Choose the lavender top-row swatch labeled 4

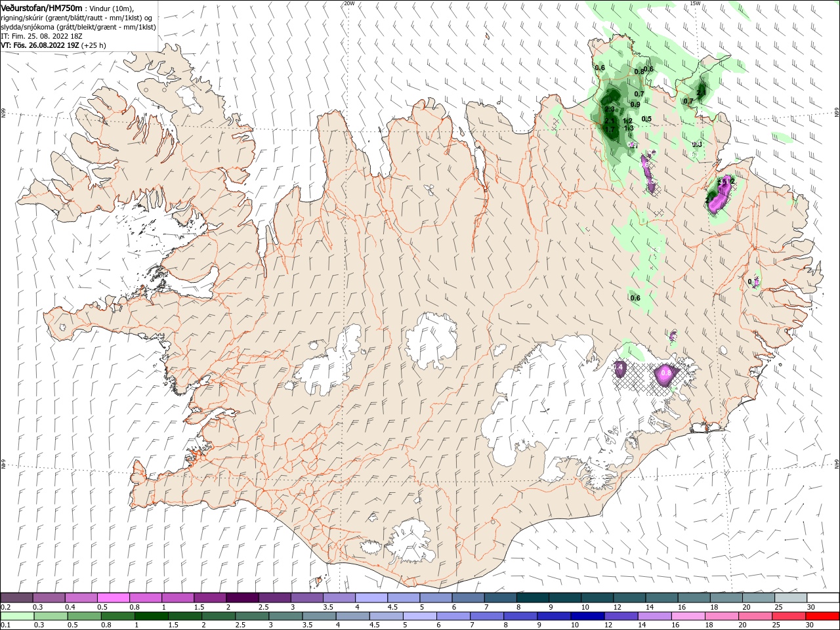371,597
